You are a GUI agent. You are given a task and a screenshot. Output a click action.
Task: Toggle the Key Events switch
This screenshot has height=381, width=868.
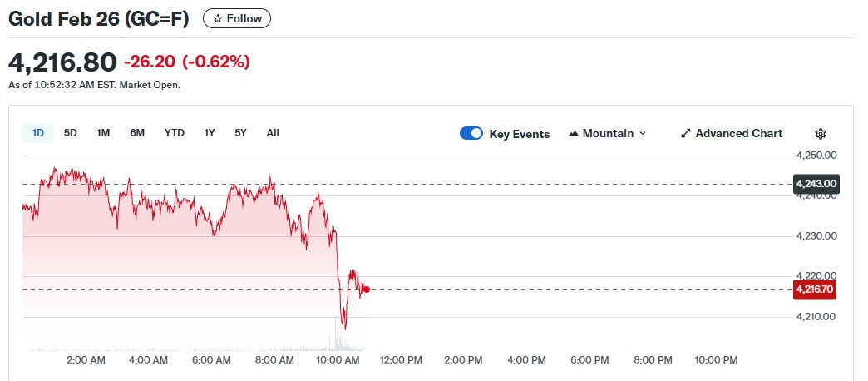pyautogui.click(x=471, y=134)
